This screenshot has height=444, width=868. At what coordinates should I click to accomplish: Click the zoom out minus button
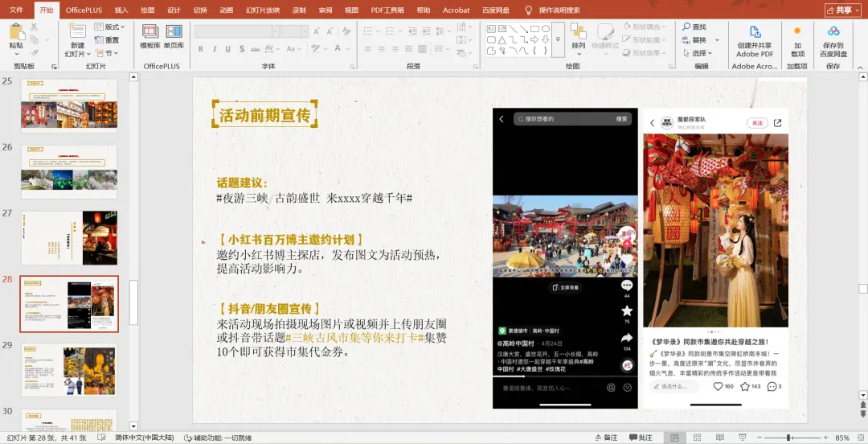760,438
